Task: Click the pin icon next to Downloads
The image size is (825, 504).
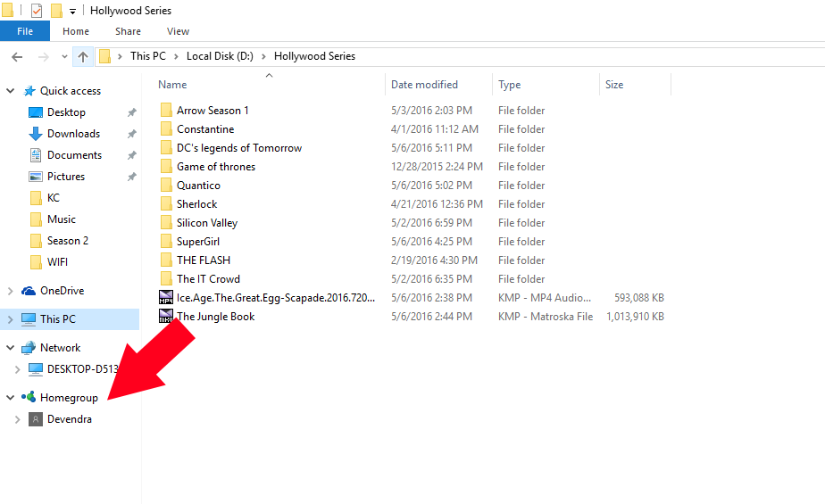Action: (131, 134)
